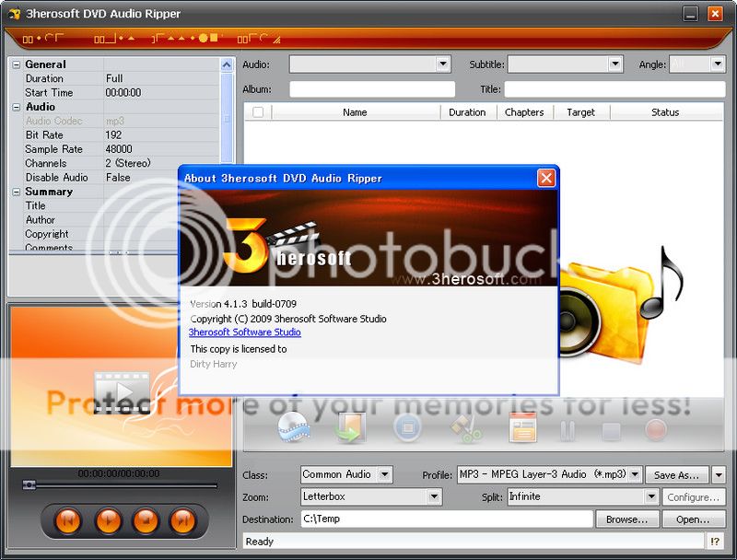Viewport: 737px width, 560px height.
Task: Click the 00:00:00/00:00:00 time display
Action: coord(119,473)
